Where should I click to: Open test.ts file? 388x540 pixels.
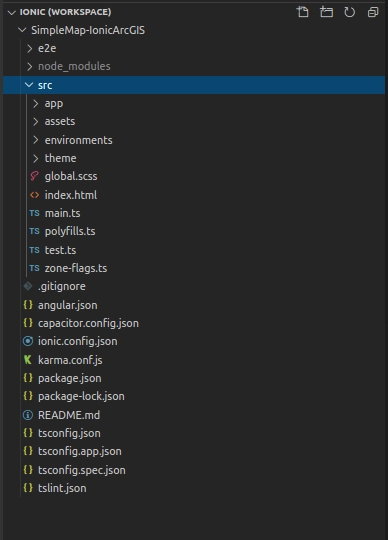pyautogui.click(x=60, y=250)
